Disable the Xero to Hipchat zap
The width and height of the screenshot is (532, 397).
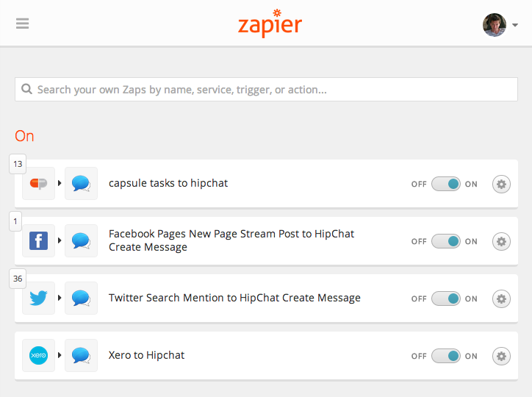coord(446,356)
